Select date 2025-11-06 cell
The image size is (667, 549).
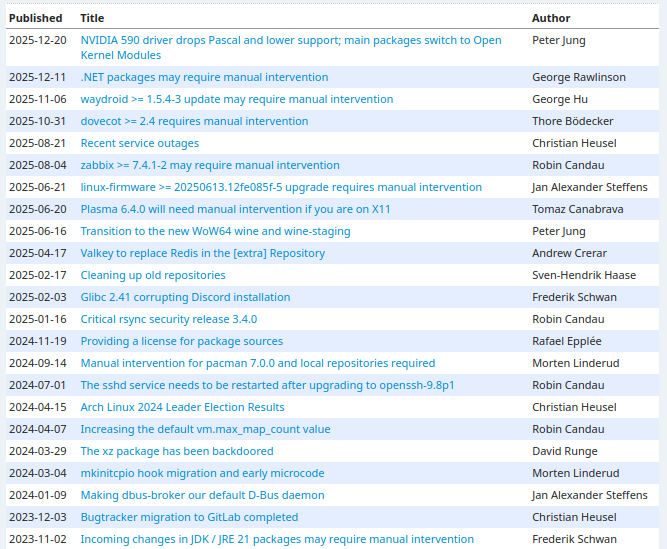(37, 100)
